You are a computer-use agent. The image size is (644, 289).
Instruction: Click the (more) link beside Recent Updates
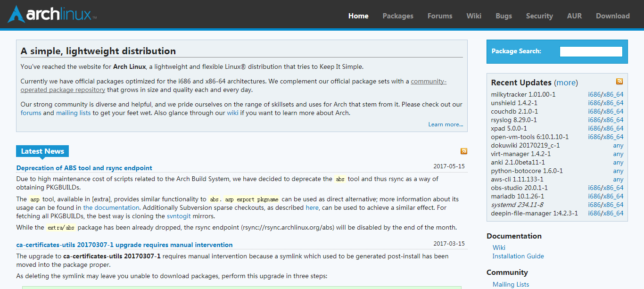[566, 83]
